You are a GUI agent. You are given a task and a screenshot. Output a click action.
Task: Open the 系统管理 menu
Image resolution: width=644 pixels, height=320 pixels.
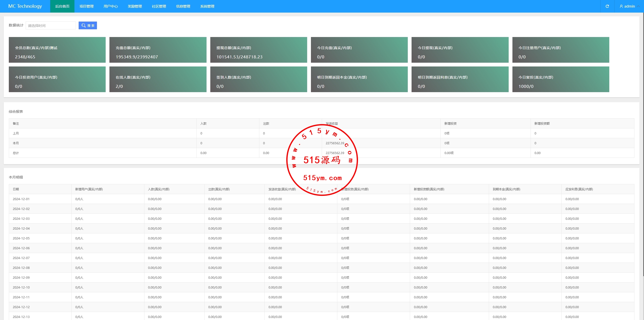coord(207,6)
